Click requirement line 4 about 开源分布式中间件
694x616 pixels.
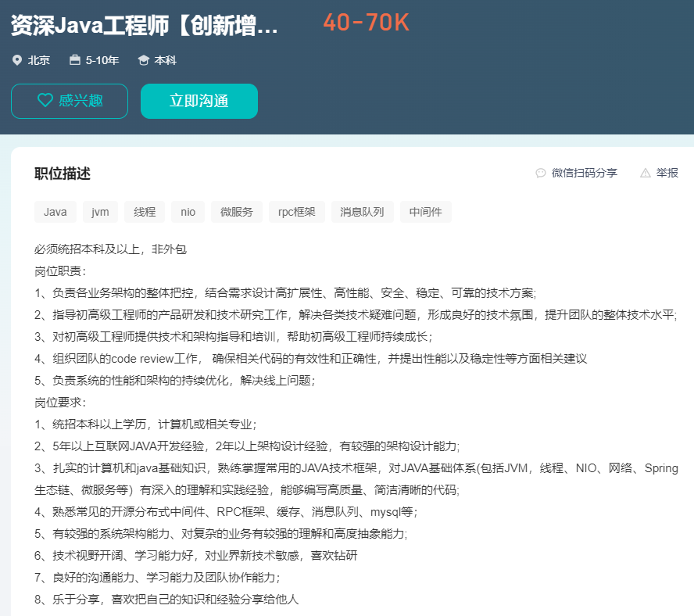[x=226, y=512]
